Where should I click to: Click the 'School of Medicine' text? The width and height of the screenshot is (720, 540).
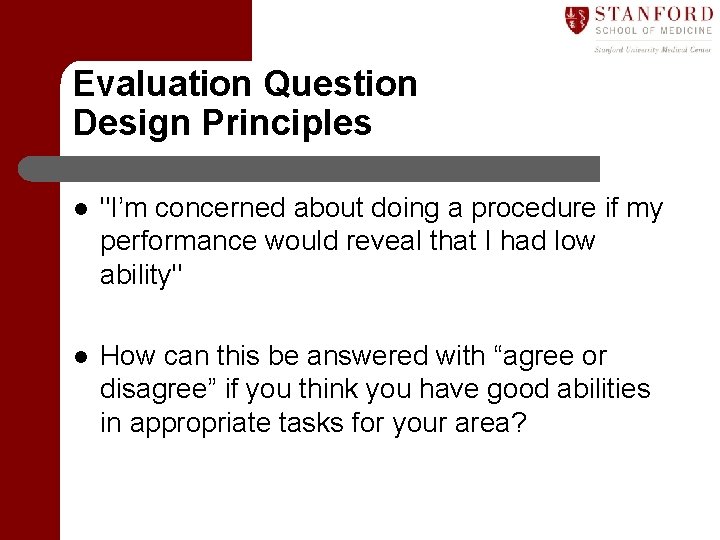coord(653,32)
